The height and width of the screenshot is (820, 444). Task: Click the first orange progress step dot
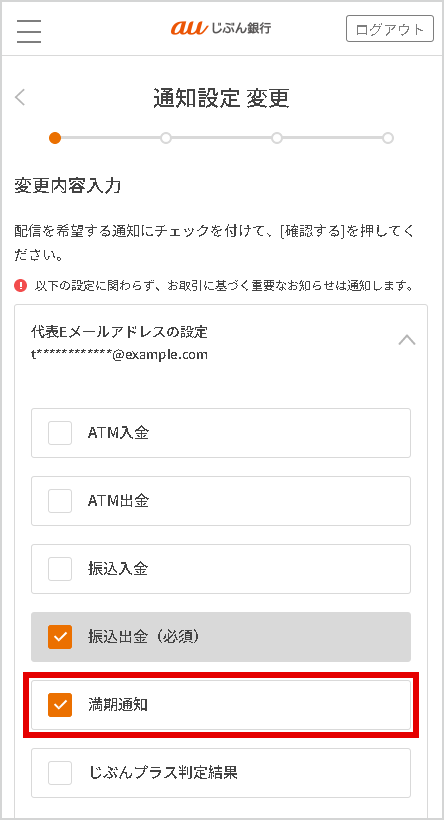tap(55, 138)
